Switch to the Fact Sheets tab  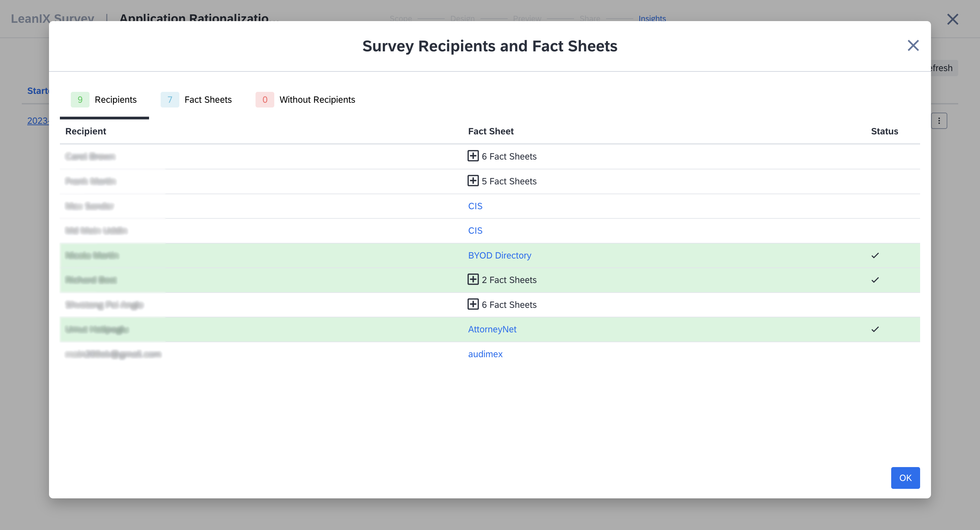208,100
